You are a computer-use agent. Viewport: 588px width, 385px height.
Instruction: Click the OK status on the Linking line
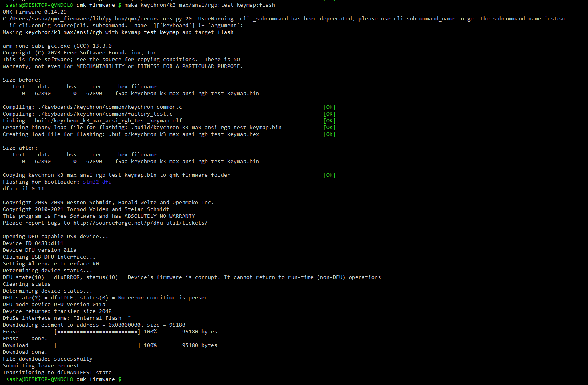[329, 120]
